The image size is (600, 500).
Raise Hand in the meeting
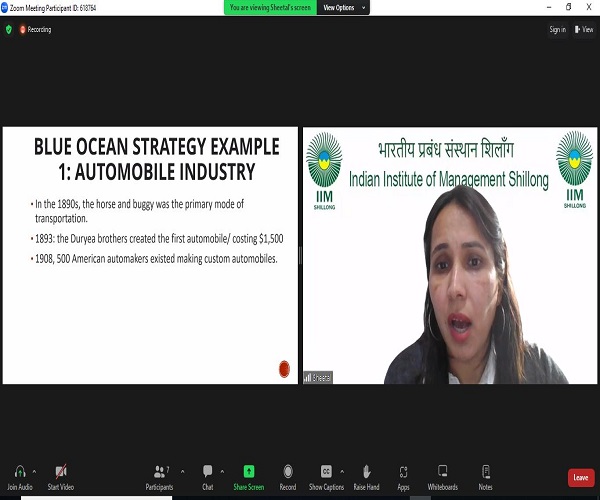[x=366, y=477]
